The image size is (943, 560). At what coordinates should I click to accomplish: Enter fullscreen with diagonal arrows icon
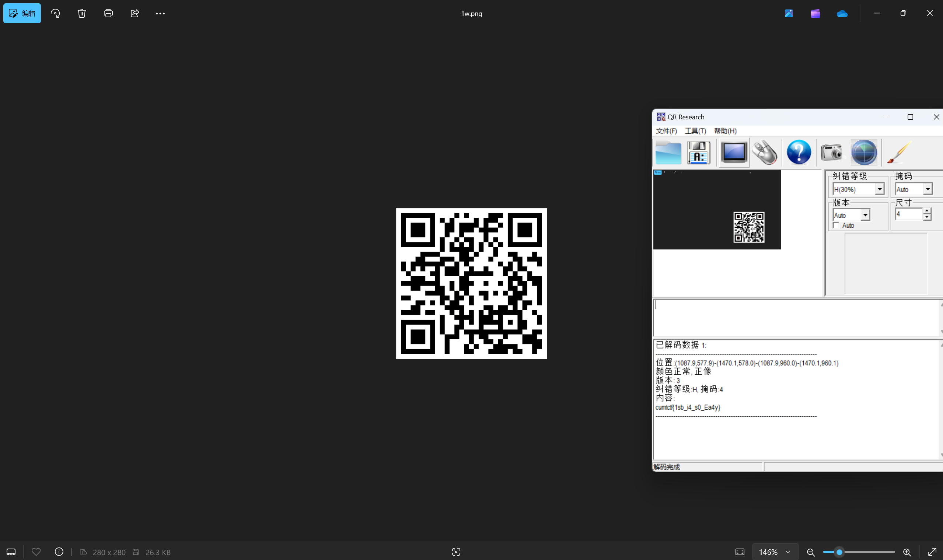[x=932, y=552]
